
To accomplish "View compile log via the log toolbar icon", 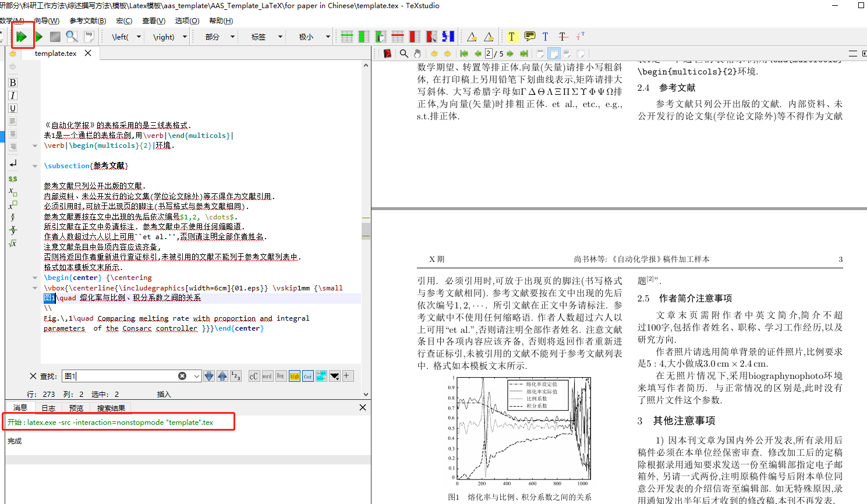I will coord(89,36).
